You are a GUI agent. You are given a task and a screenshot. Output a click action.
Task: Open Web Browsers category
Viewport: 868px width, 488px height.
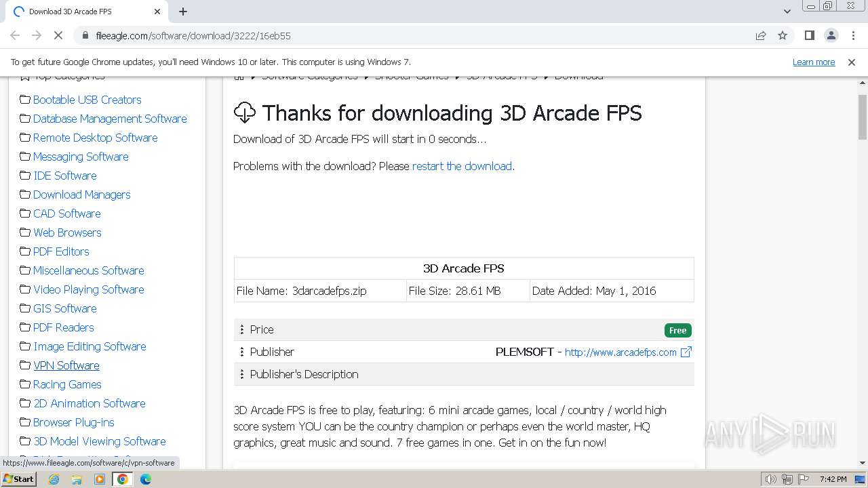67,232
